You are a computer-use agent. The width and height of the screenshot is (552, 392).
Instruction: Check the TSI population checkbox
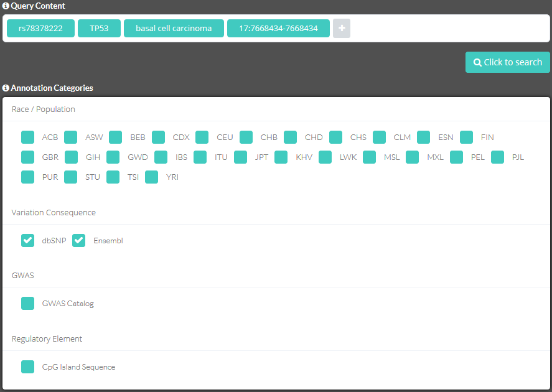[113, 177]
